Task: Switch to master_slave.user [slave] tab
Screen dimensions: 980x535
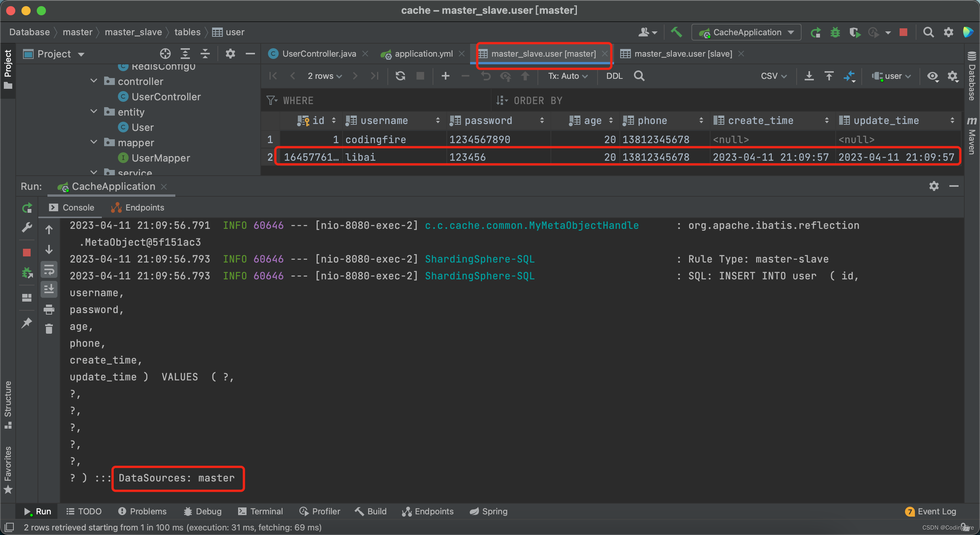Action: coord(683,54)
